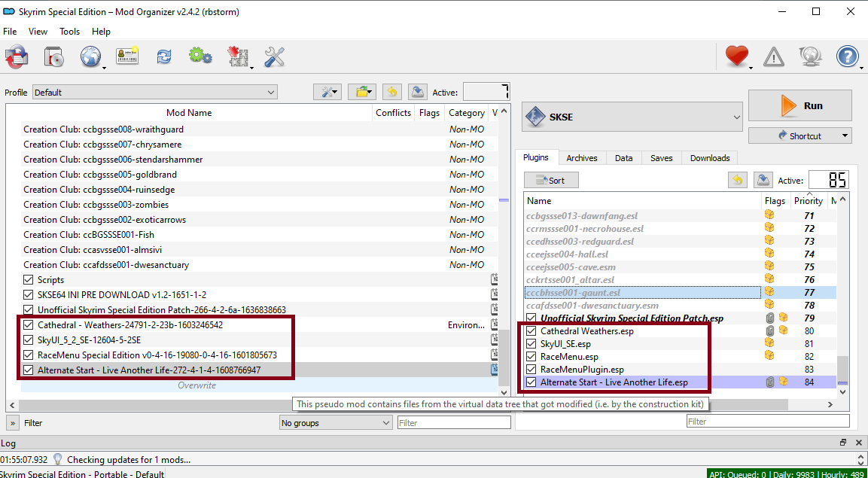The image size is (868, 478).
Task: Restore plugin list backup icon
Action: pyautogui.click(x=737, y=180)
